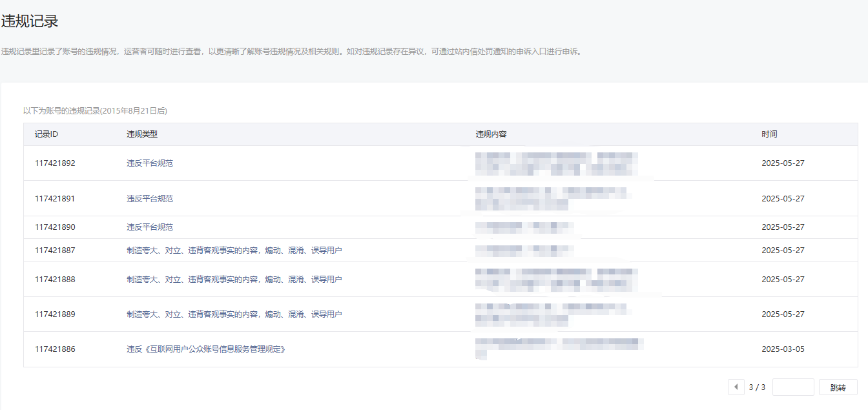Click violation type link for record 117421889
868x410 pixels.
234,314
